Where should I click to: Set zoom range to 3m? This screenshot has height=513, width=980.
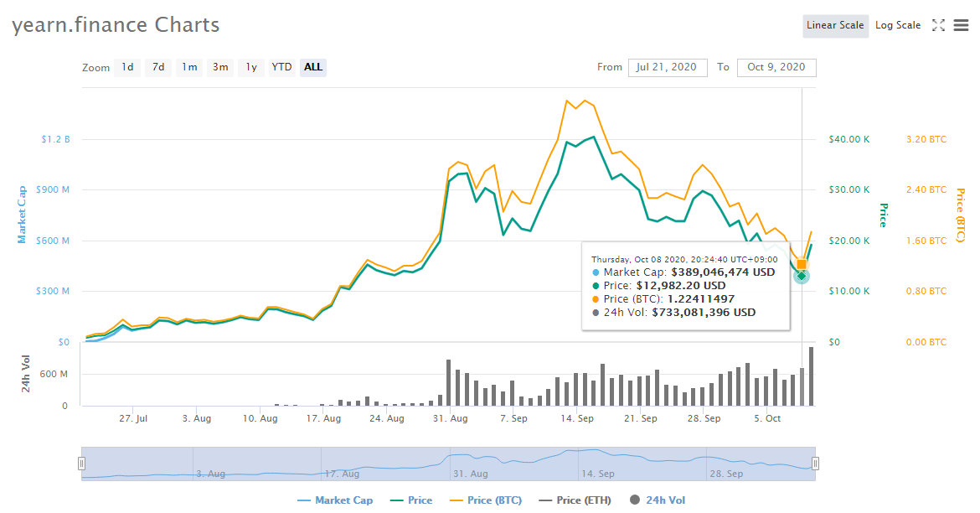(220, 67)
